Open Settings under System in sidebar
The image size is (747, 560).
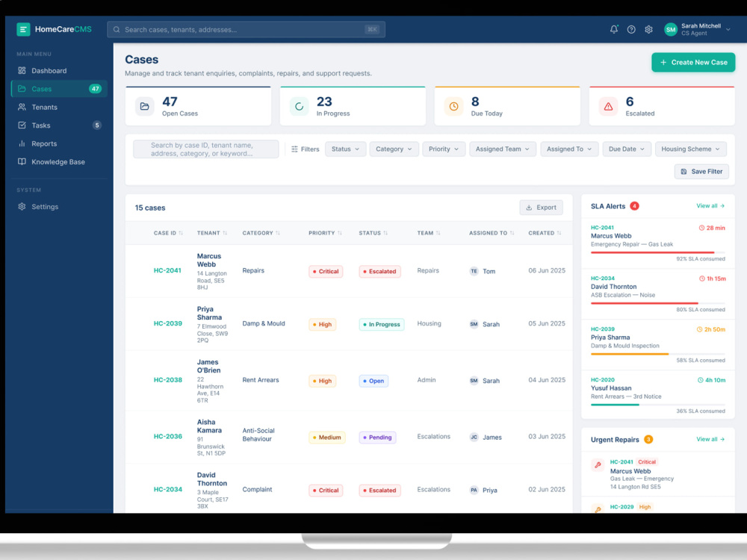[x=59, y=207]
